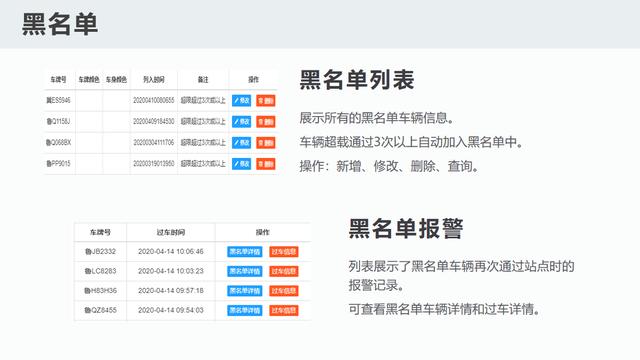Click text 列表展示了黑名单车辆再次通过站点时的
This screenshot has width=640, height=360.
[x=461, y=267]
